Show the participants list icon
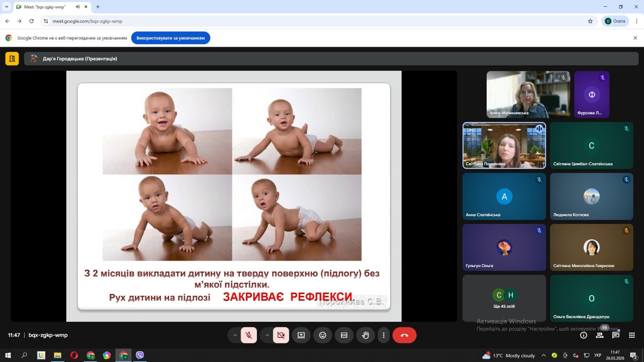 coord(600,335)
